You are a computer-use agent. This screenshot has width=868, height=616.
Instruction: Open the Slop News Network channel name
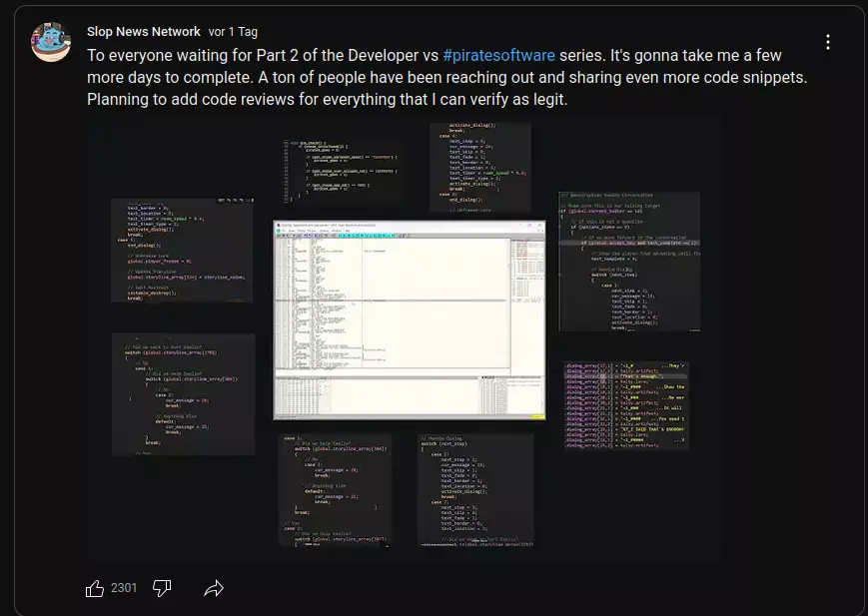144,32
